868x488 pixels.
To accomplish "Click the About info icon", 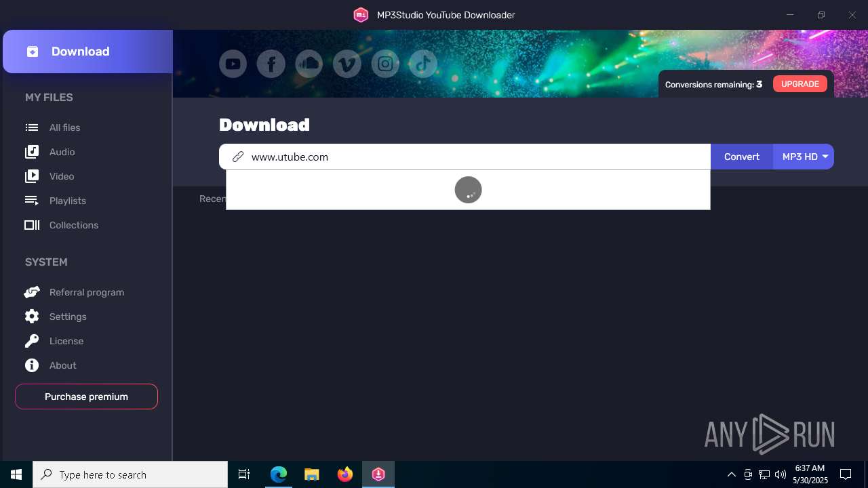I will tap(32, 365).
